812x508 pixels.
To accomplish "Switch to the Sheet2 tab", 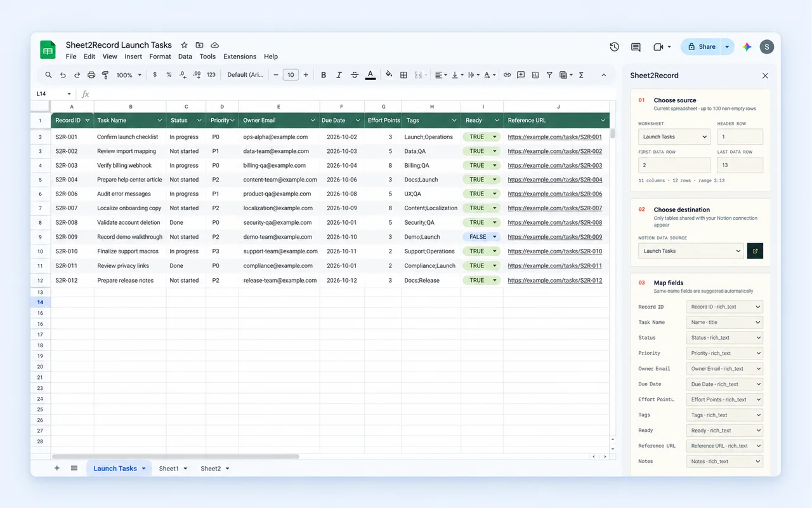I will pyautogui.click(x=215, y=469).
